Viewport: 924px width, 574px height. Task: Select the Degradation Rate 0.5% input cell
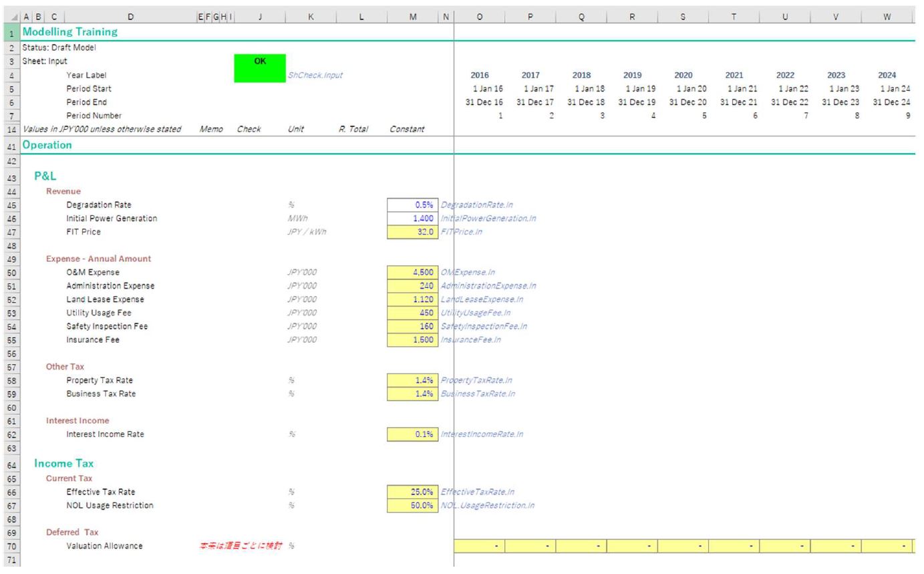[412, 205]
